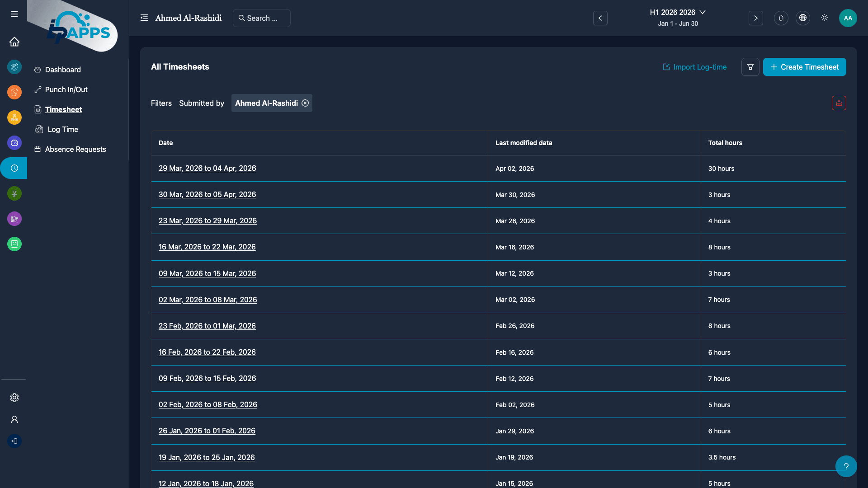Collapse the sidebar with menu-fold icon
The height and width of the screenshot is (488, 868).
(x=144, y=18)
